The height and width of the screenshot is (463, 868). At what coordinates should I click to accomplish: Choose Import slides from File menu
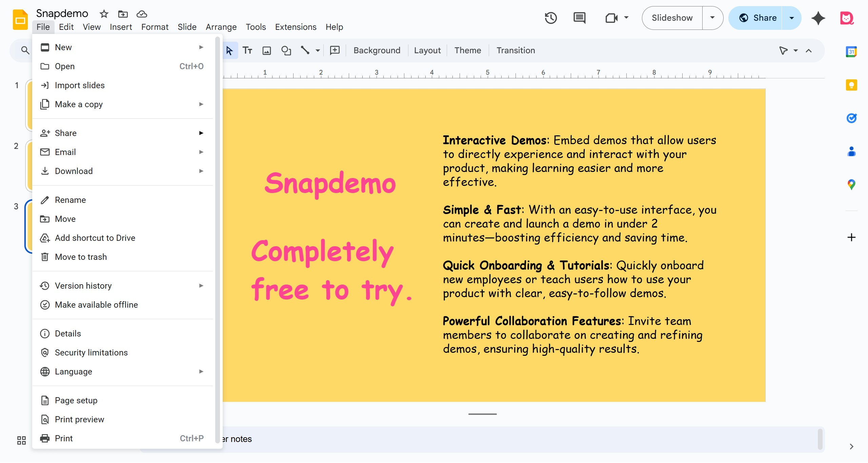pos(122,85)
